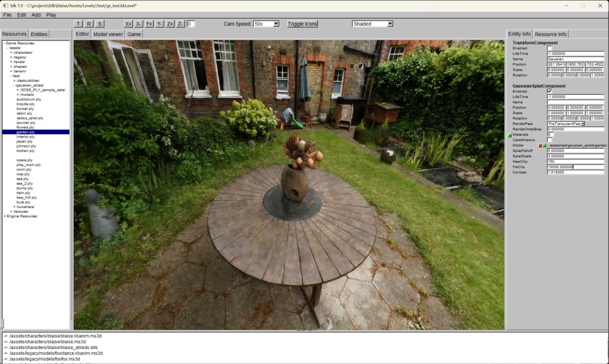This screenshot has height=364, width=609.
Task: Open the RenderPass PreTranslucentPass dropdown
Action: [583, 124]
